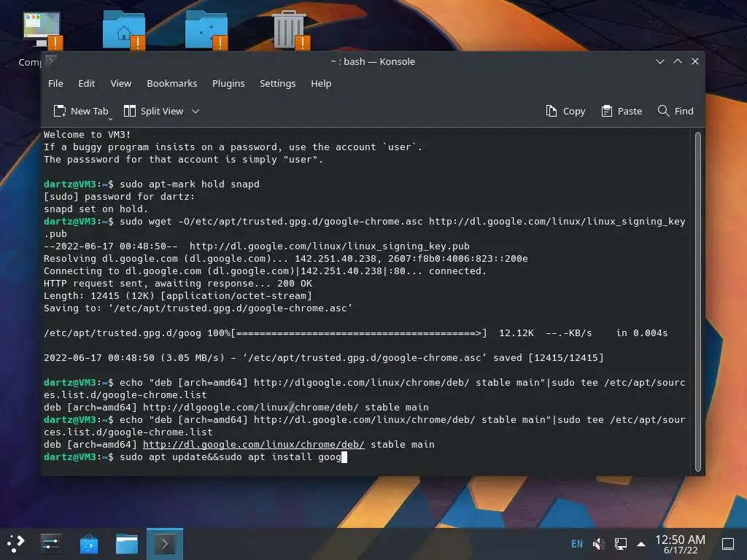Screen dimensions: 747x560
Task: Click the 'HTTP request sent' 200 OK line
Action: (178, 283)
